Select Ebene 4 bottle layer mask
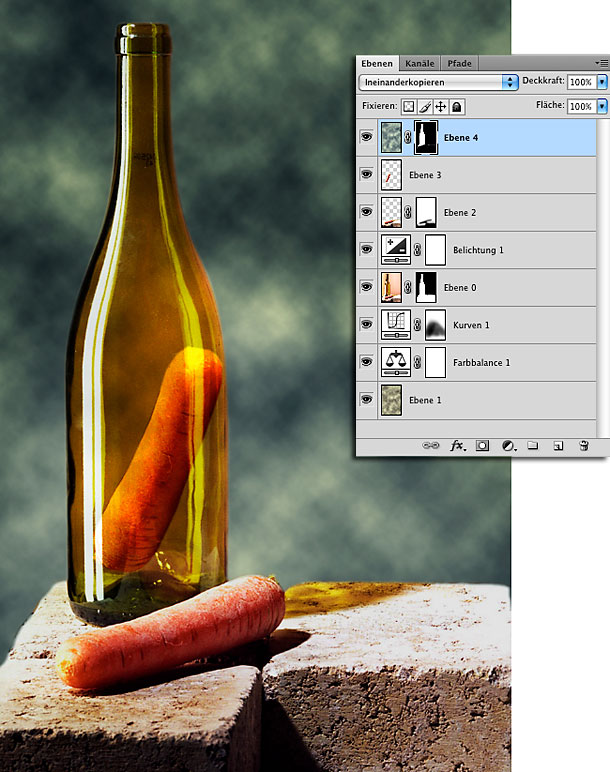610x772 pixels. (426, 137)
